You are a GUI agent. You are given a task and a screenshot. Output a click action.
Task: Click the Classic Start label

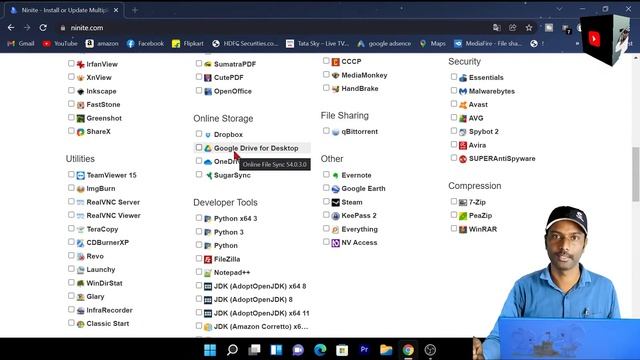pos(108,324)
